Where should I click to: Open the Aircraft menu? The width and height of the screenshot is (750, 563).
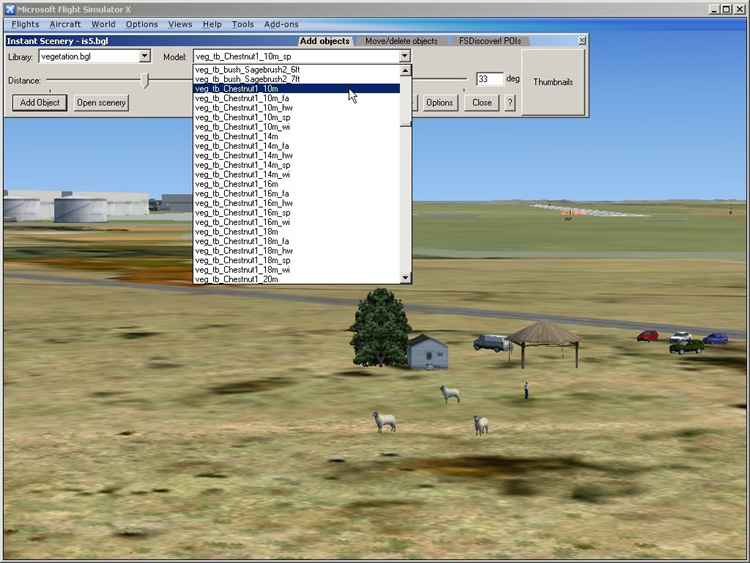(x=65, y=24)
